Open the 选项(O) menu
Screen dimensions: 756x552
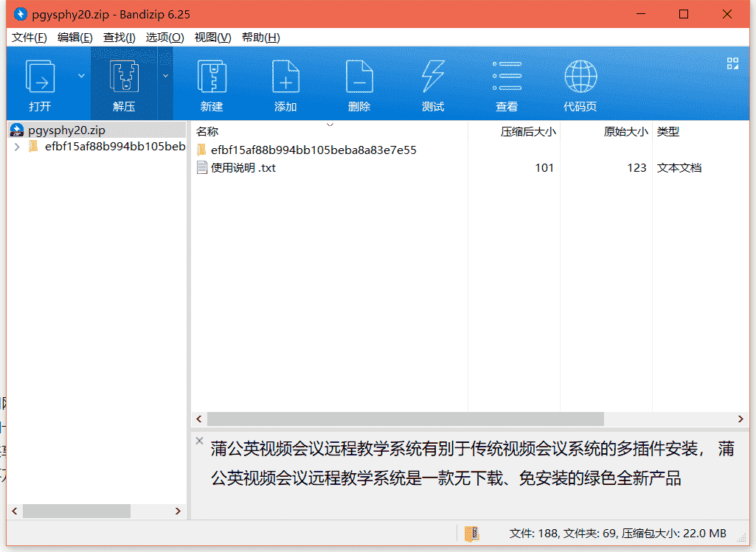tap(165, 38)
